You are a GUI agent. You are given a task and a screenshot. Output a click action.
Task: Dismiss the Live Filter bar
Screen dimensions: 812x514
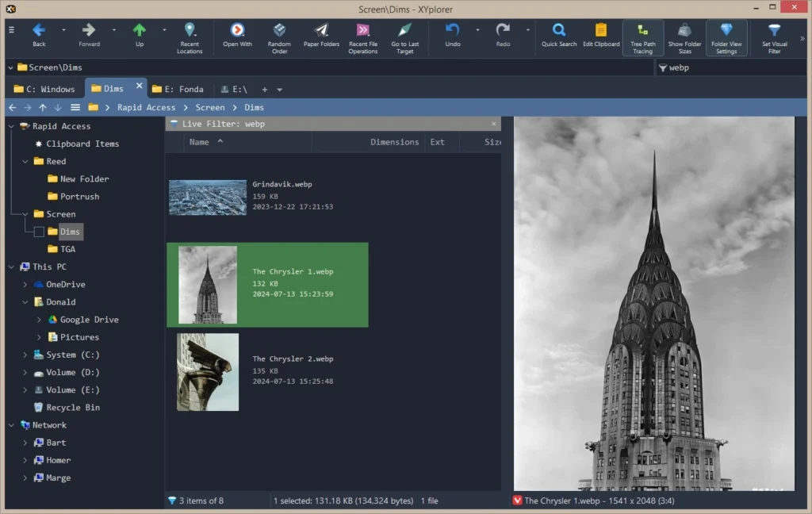click(x=494, y=124)
